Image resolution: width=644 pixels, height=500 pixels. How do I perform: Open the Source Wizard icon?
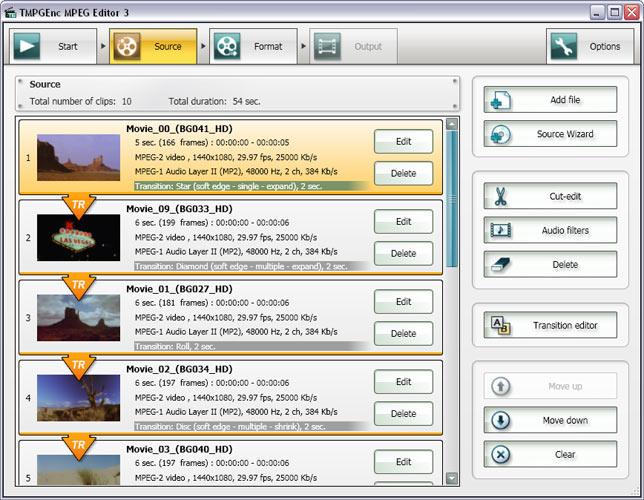pyautogui.click(x=501, y=135)
